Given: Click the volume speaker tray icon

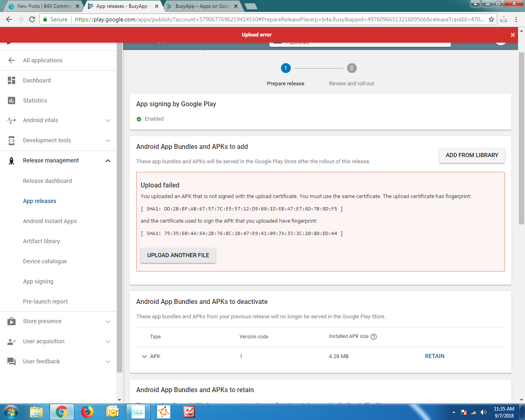Looking at the screenshot, I should (484, 412).
